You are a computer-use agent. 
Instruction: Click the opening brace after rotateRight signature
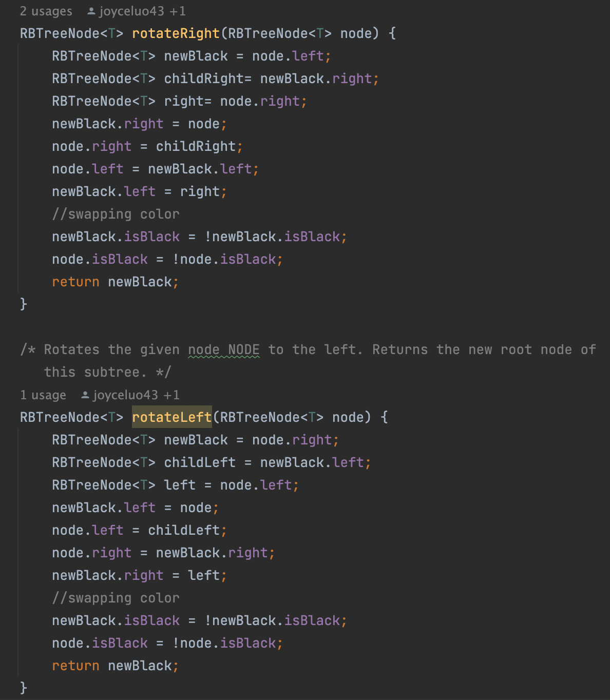pos(392,34)
